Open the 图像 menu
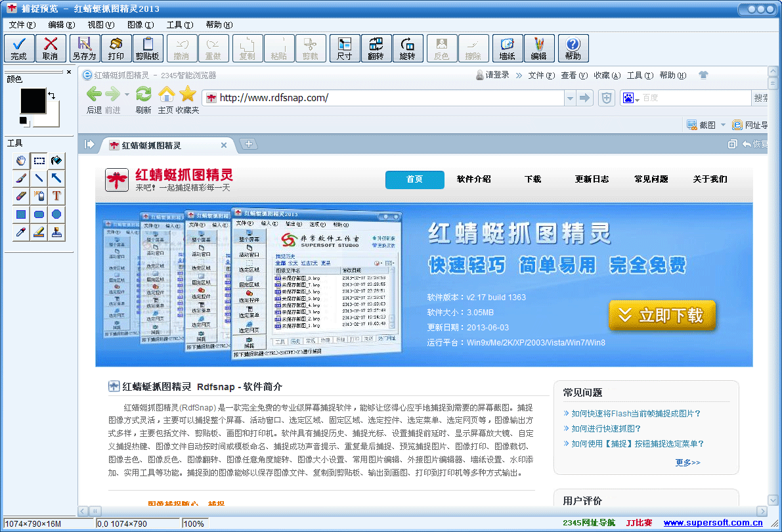The width and height of the screenshot is (782, 532). click(139, 24)
